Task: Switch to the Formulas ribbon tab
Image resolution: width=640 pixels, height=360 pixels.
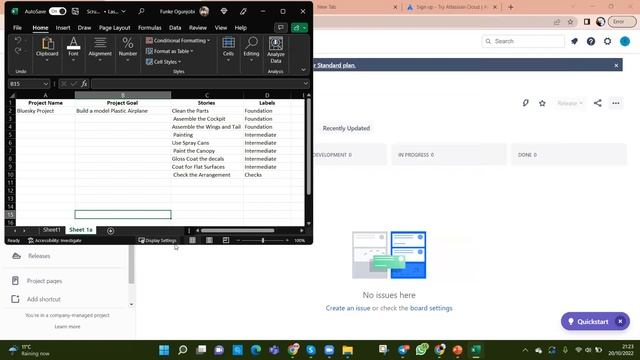Action: (x=150, y=28)
